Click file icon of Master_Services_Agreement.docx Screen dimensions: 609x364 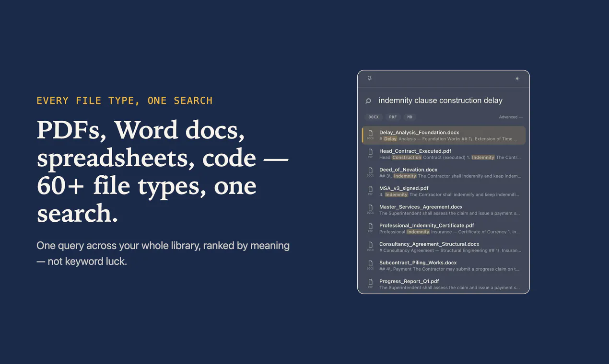coord(370,208)
